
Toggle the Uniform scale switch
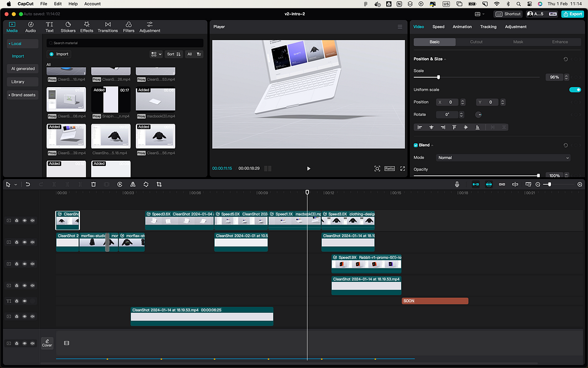[x=574, y=89]
